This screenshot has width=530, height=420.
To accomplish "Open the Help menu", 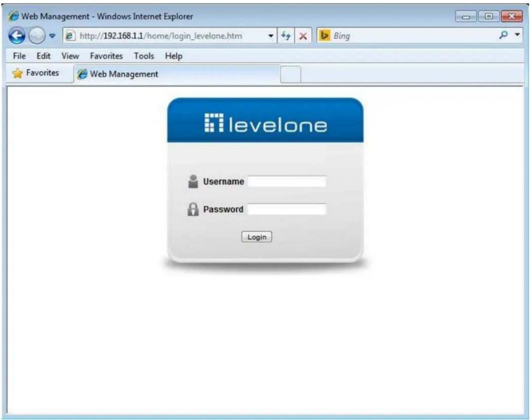I will (x=173, y=56).
